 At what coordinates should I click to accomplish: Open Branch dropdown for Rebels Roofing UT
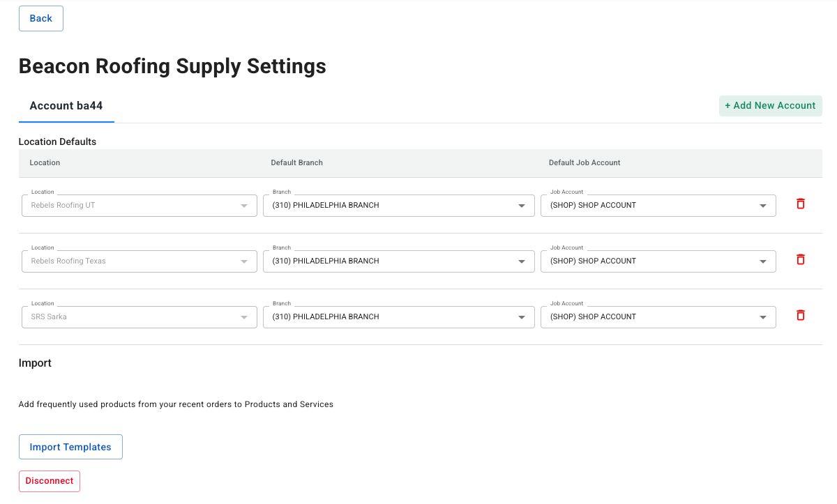point(398,206)
